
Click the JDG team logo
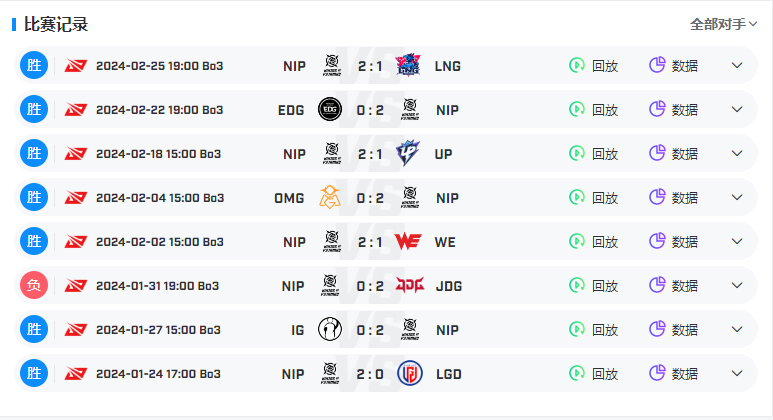(x=410, y=285)
